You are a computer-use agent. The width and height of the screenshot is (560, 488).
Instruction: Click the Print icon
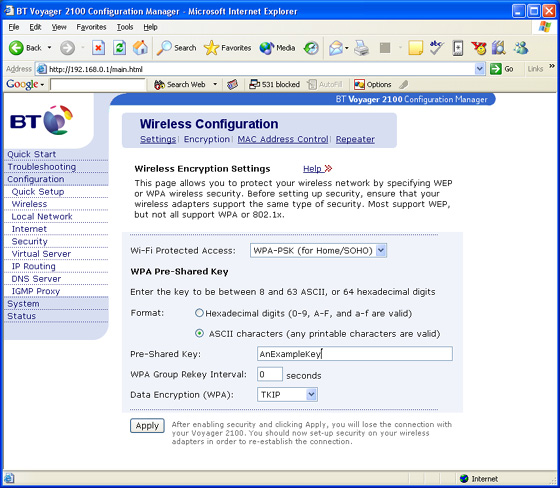click(x=361, y=48)
